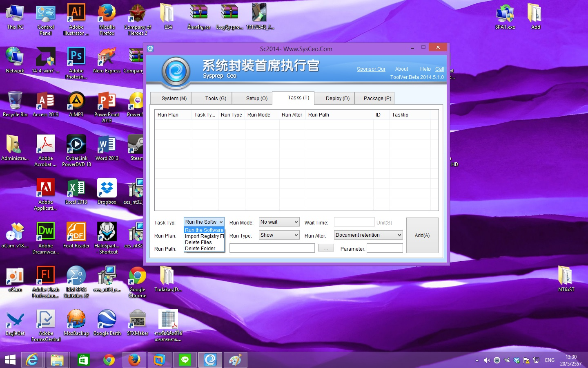The image size is (588, 368).
Task: Launch Adobe Dreamweaver desktop shortcut
Action: tap(46, 238)
